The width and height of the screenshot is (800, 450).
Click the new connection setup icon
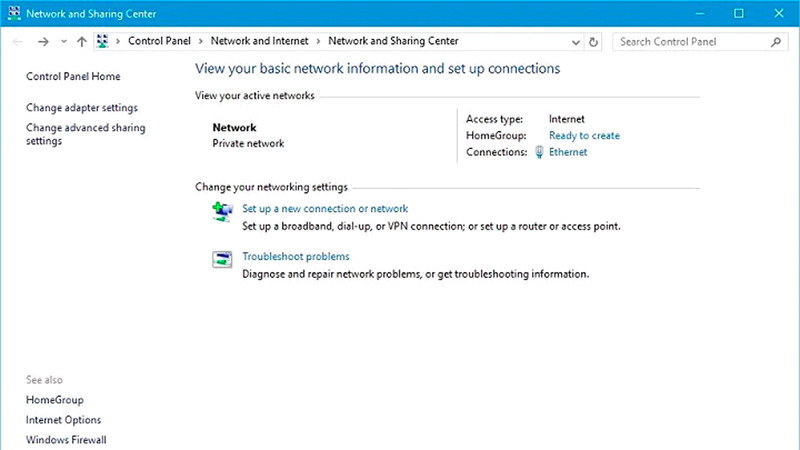222,211
